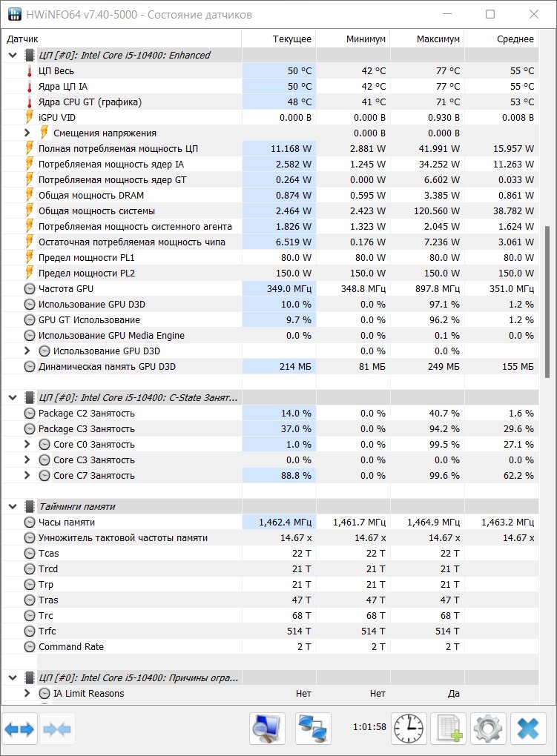Select the Ядра CPU GT (графика) row
This screenshot has width=557, height=756.
[x=270, y=102]
